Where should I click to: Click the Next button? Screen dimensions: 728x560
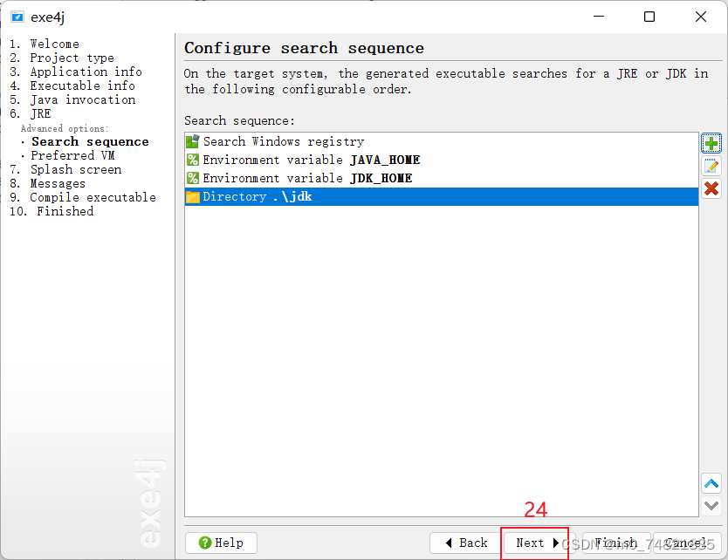(x=533, y=543)
